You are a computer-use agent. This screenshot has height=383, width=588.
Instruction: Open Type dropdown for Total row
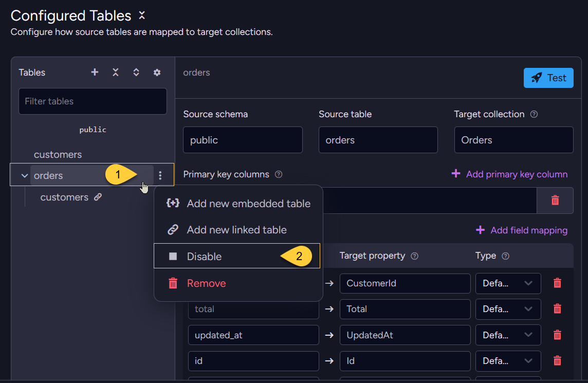(x=508, y=309)
